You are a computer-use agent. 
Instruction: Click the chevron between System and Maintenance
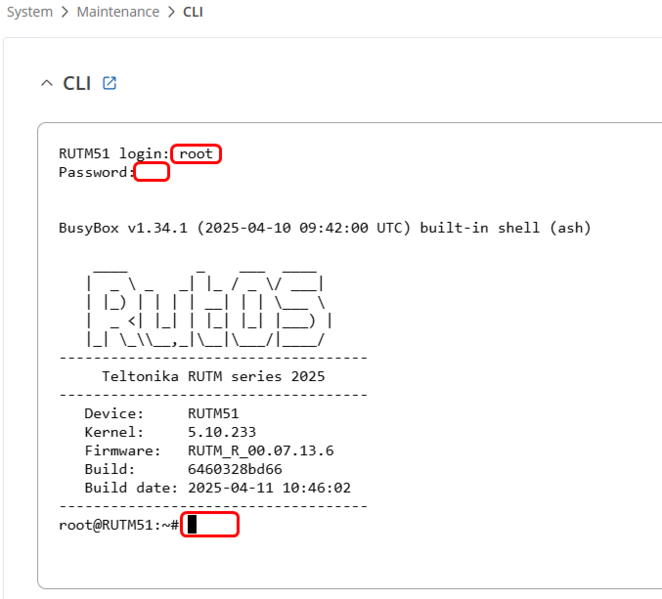tap(65, 12)
